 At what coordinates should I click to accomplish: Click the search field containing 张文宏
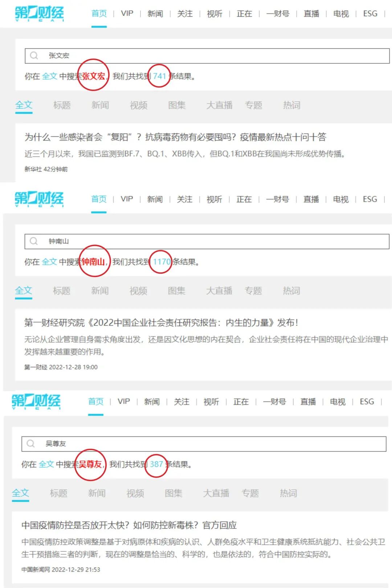[x=207, y=55]
